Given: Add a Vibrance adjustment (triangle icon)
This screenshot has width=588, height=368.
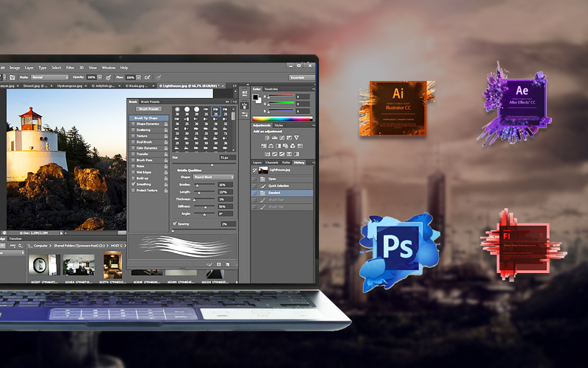Looking at the screenshot, I should [x=296, y=138].
